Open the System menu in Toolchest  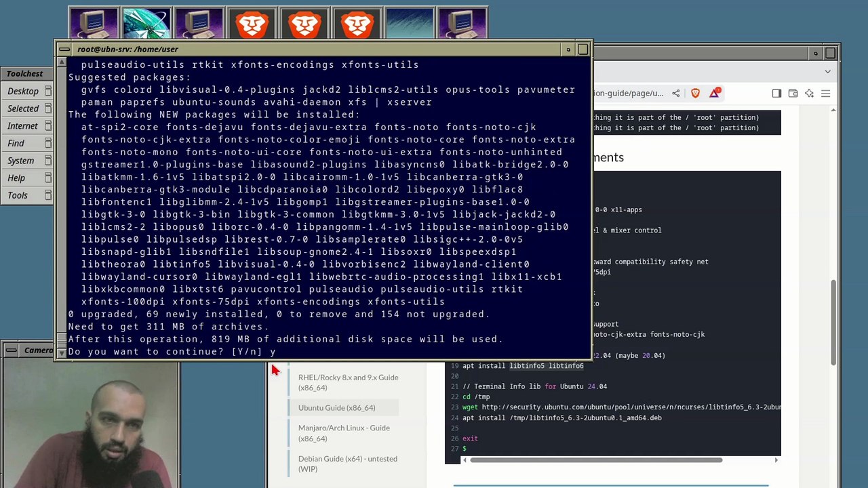[x=20, y=161]
